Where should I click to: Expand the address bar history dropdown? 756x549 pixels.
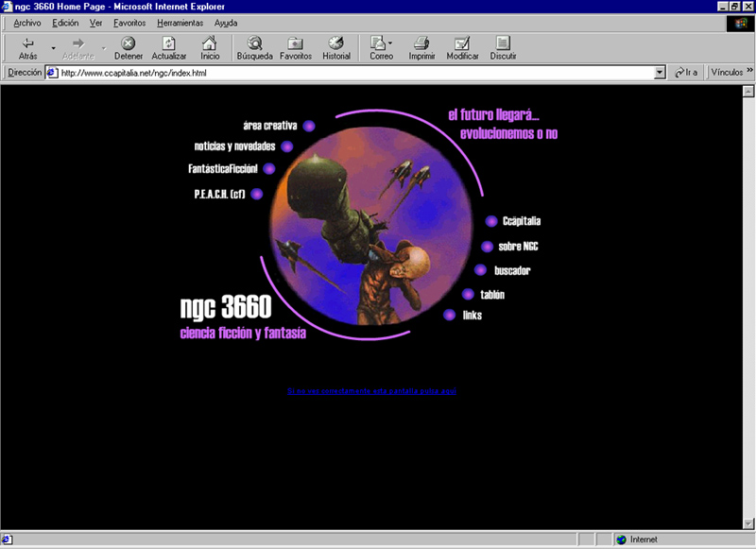click(x=660, y=73)
